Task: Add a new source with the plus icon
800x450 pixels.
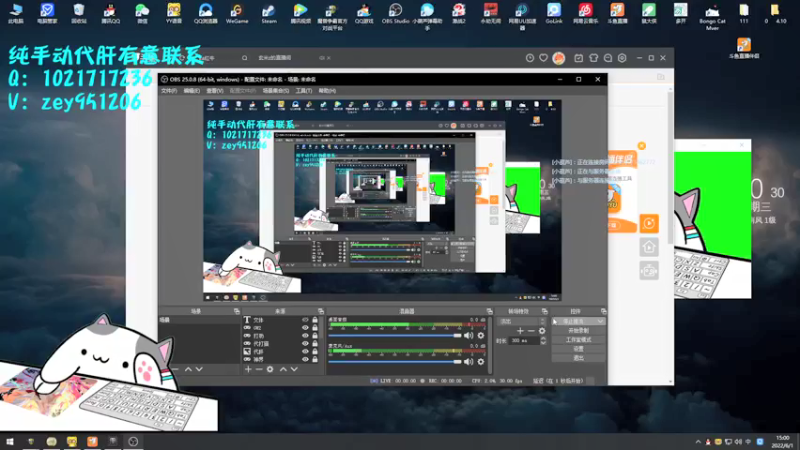Action: tap(248, 369)
